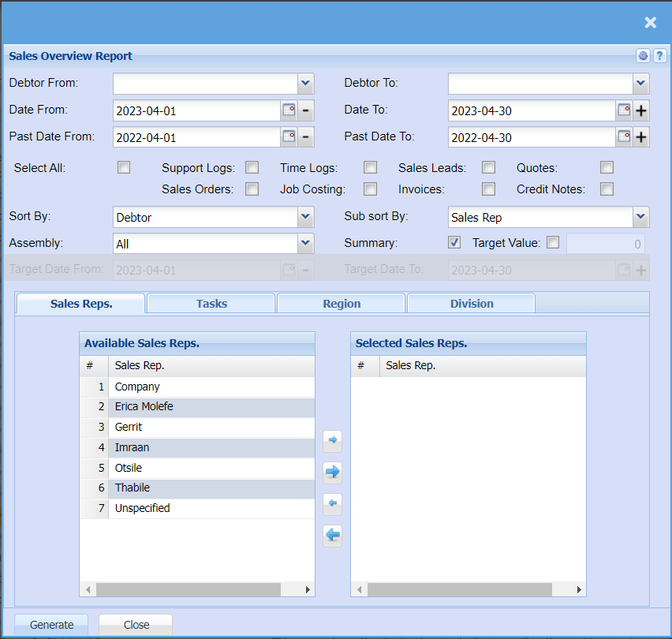Switch to the Tasks tab

[211, 304]
